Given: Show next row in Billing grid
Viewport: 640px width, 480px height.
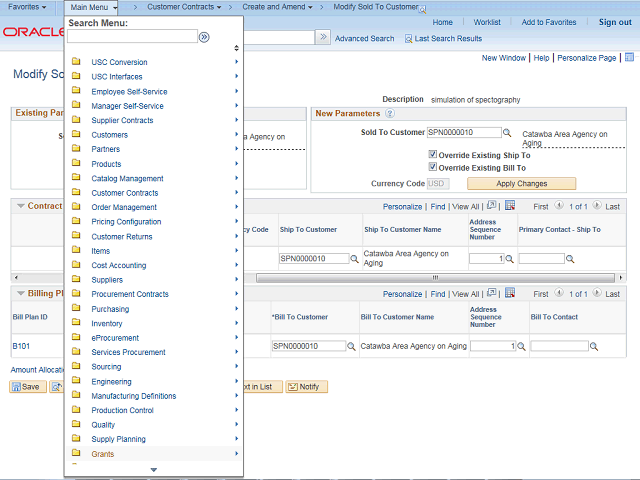Looking at the screenshot, I should pyautogui.click(x=597, y=293).
